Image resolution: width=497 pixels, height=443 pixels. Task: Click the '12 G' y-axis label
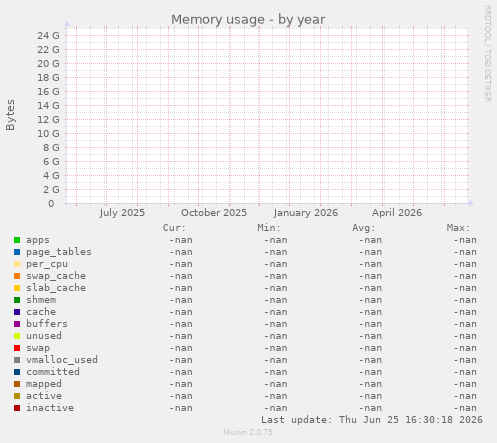[48, 120]
